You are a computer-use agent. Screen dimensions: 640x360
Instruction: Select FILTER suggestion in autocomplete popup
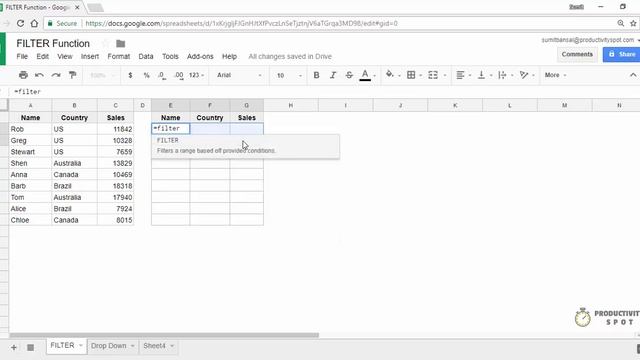tap(245, 146)
